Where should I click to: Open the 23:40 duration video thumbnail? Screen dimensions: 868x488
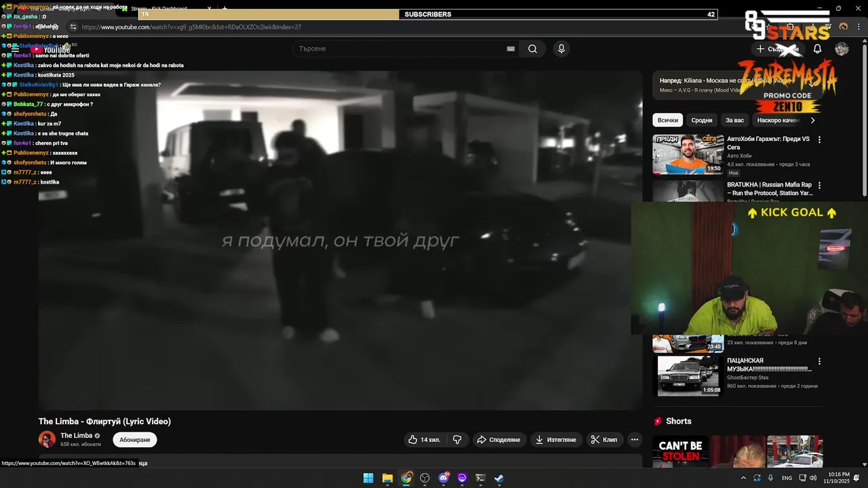coord(688,344)
